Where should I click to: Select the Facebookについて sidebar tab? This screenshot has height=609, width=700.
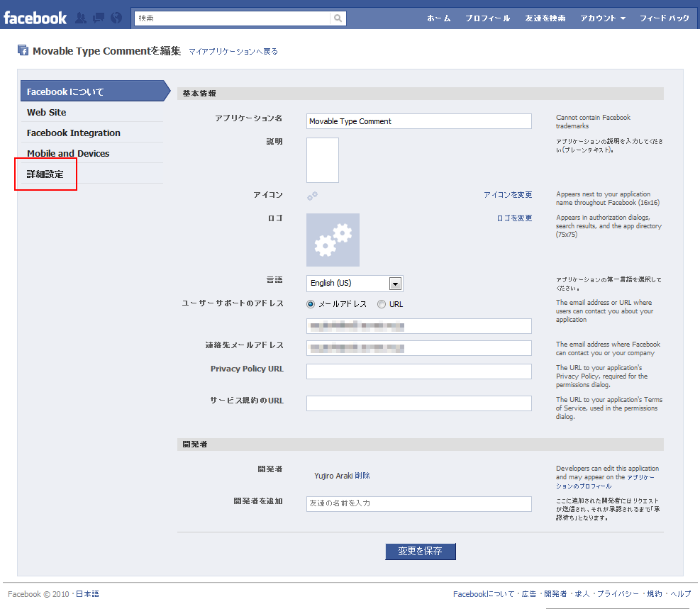(95, 91)
